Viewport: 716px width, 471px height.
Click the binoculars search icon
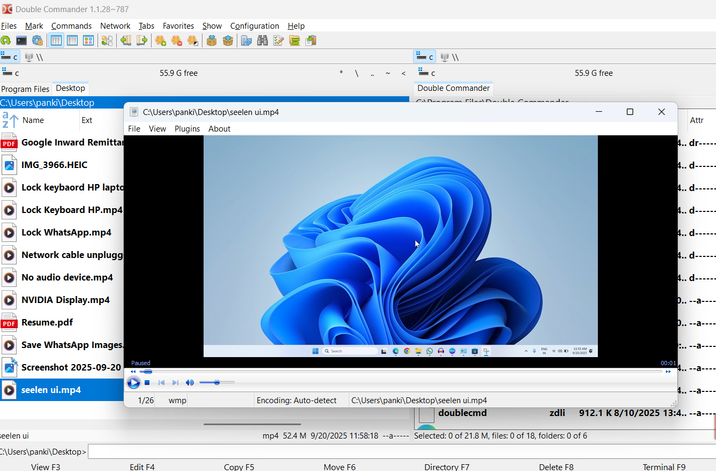pos(262,41)
